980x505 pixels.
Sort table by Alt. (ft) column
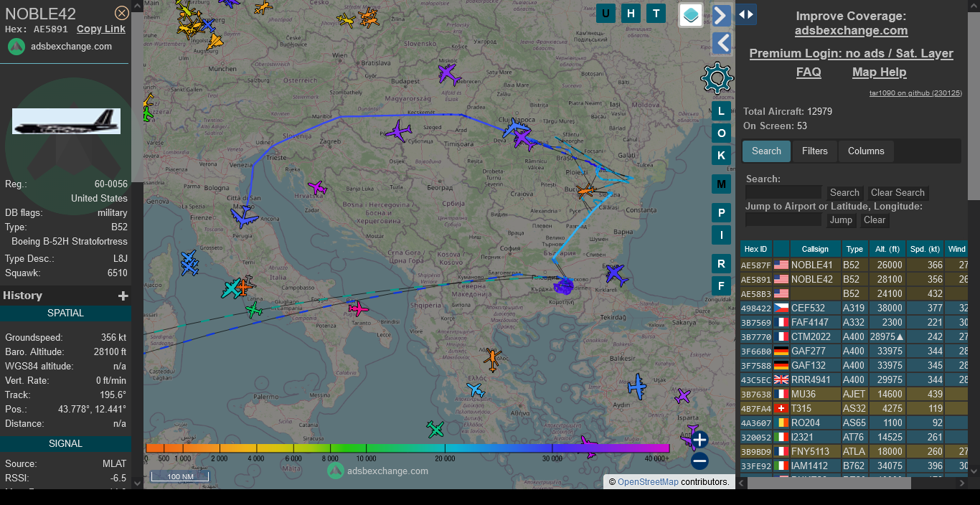click(887, 250)
